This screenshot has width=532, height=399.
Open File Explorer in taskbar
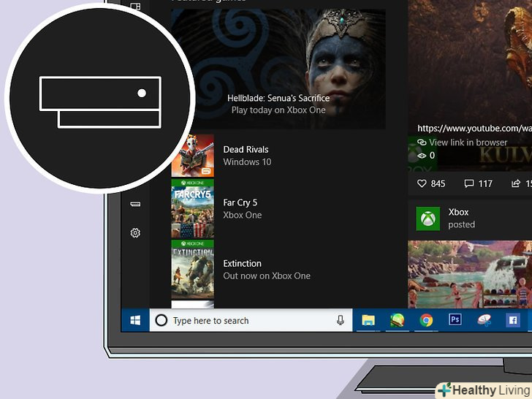coord(368,320)
